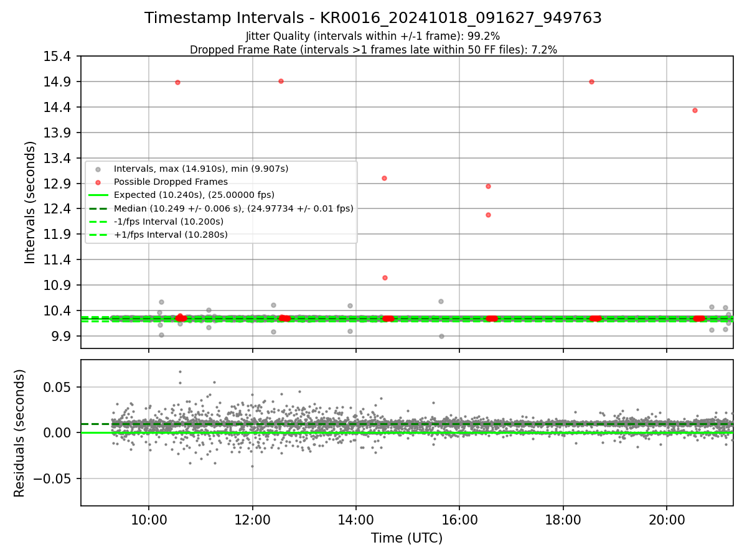This screenshot has height=560, width=747.
Task: Click the red dropped-frame point at 10.9 level near 14:30
Action: point(385,278)
